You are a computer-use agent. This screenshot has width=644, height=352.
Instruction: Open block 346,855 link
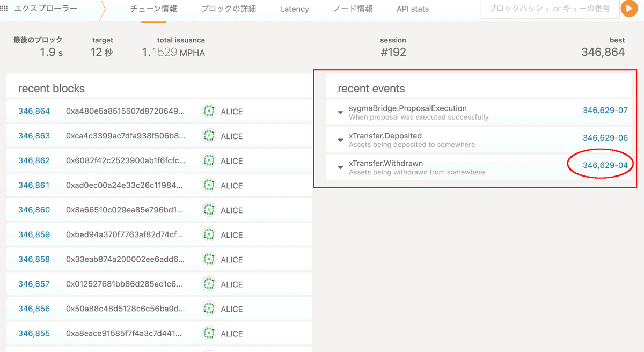pos(34,333)
